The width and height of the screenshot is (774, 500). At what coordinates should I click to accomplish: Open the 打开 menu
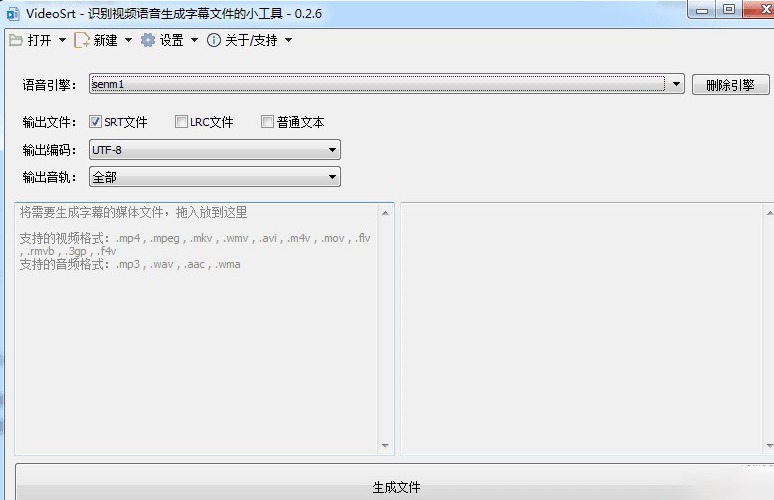coord(39,40)
